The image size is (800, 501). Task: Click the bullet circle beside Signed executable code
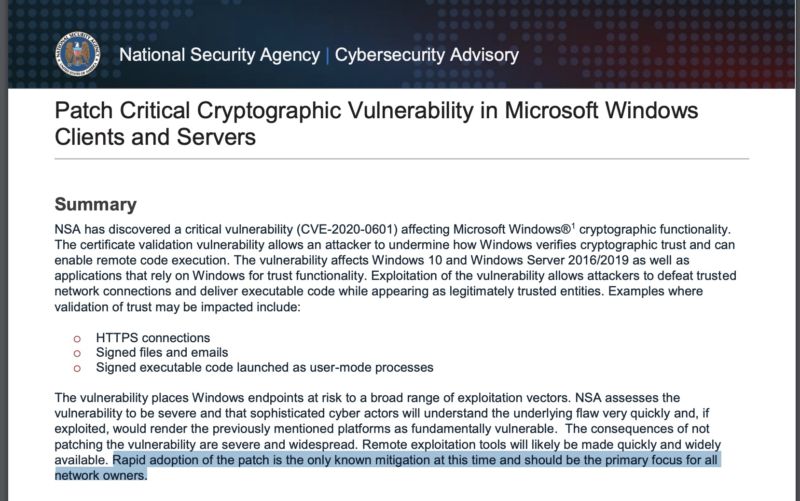77,368
